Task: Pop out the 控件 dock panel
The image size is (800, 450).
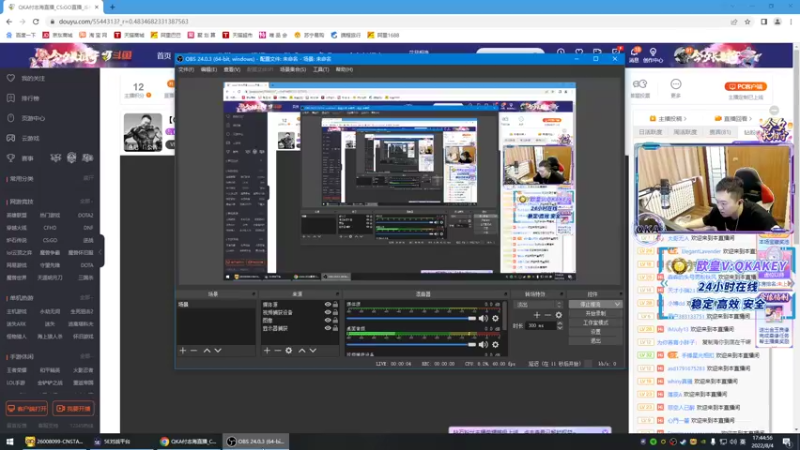Action: [620, 294]
